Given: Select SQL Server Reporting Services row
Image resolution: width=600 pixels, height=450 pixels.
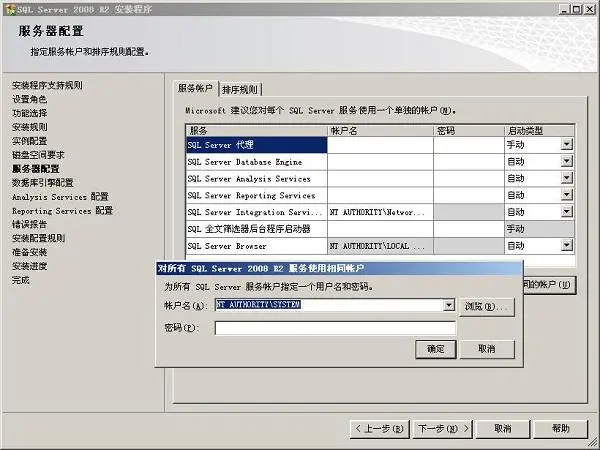Looking at the screenshot, I should (x=256, y=196).
